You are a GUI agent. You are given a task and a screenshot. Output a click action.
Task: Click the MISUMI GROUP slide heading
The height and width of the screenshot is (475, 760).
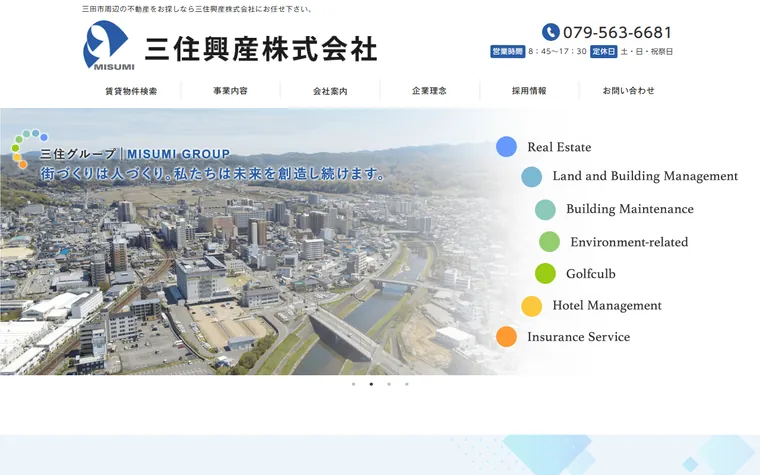tap(178, 154)
